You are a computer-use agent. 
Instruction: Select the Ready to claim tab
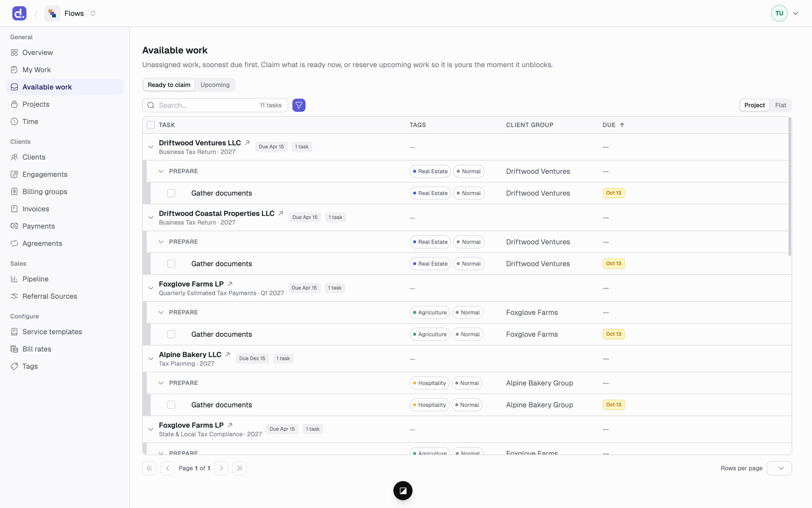click(x=169, y=85)
